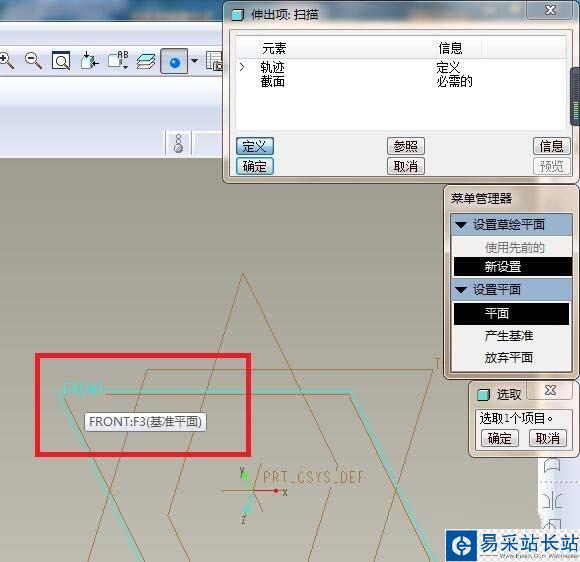Click the reorient view icon

point(89,60)
